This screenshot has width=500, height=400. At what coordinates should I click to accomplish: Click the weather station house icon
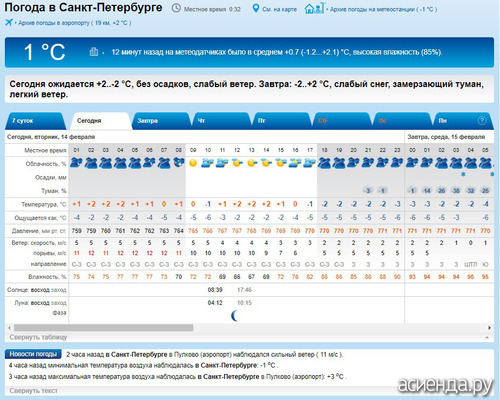point(314,8)
